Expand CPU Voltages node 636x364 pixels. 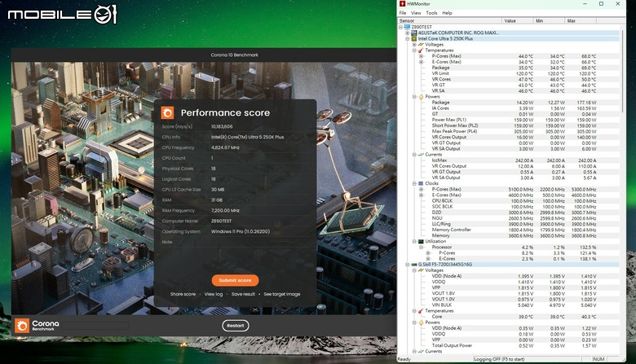(414, 45)
